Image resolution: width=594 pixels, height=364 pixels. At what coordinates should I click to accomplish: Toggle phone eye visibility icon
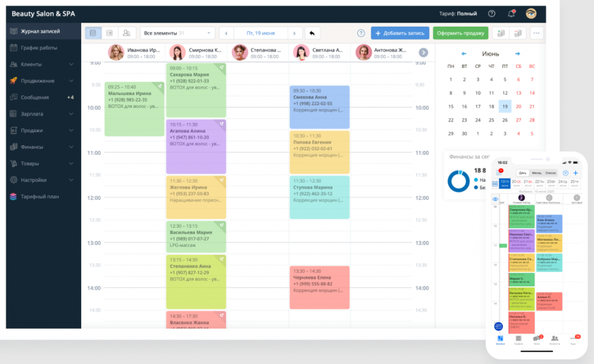(x=495, y=199)
